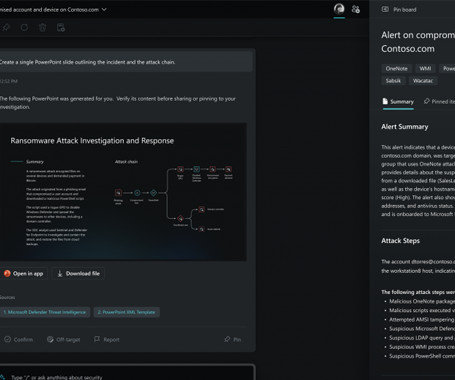Viewport: 455px width, 380px height.
Task: Open the Pin board label
Action: (x=405, y=10)
